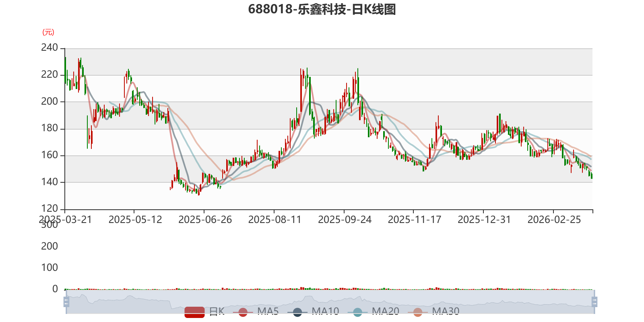Image resolution: width=644 pixels, height=322 pixels.
Task: Click the (元) unit label
Action: click(48, 32)
